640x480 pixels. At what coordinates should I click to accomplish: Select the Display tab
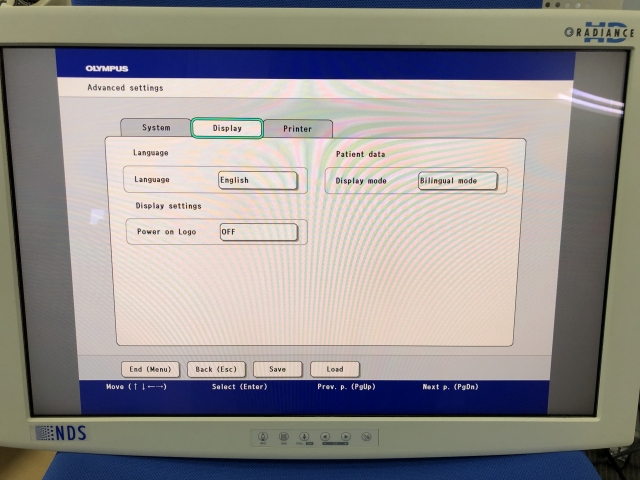(x=227, y=128)
